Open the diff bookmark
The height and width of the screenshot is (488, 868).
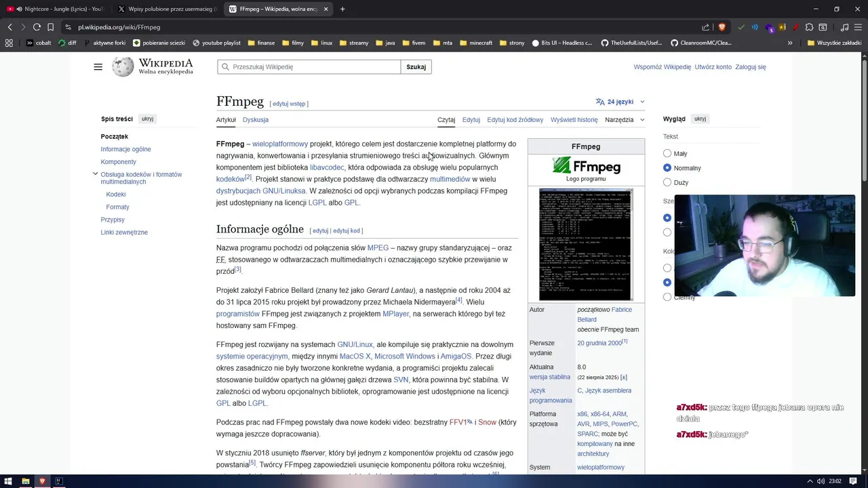67,43
